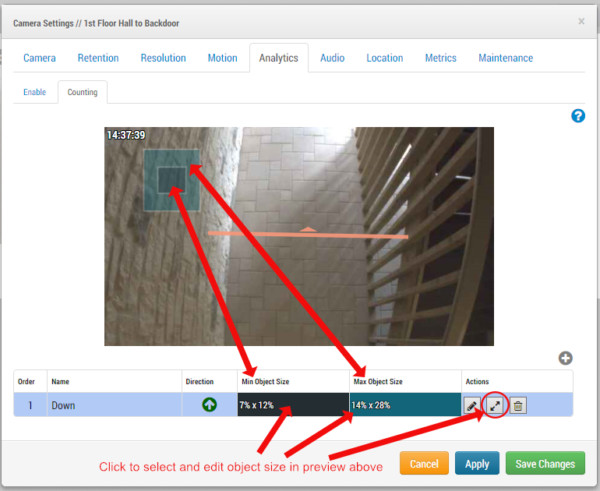Select the Min Object Size 7% x 12% cell
This screenshot has width=600, height=491.
pos(292,405)
